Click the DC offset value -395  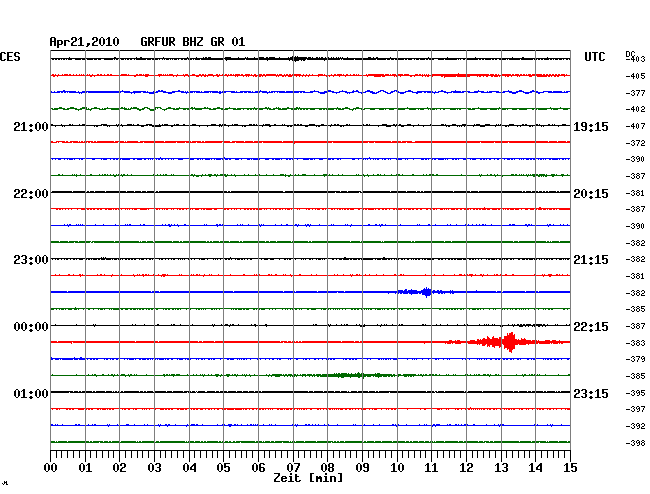coord(635,393)
